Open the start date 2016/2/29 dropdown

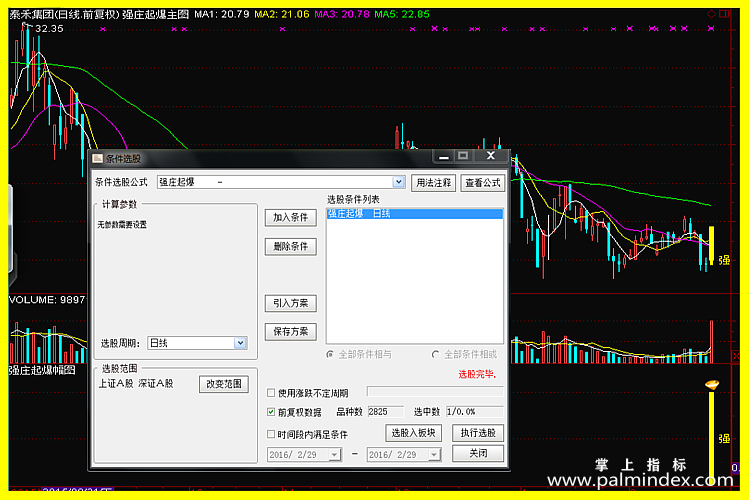click(335, 455)
